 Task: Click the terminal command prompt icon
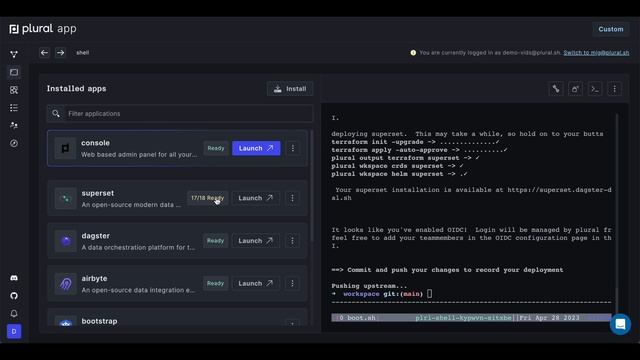coord(595,89)
